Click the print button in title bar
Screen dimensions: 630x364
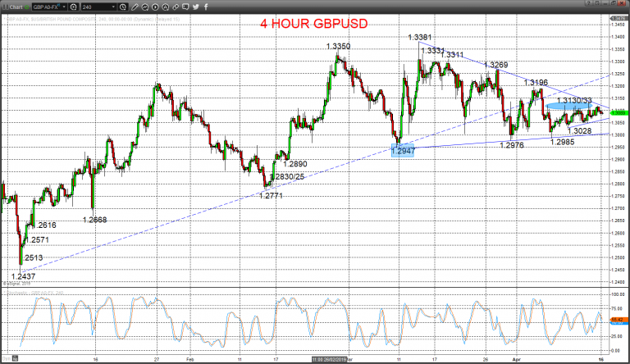pos(597,2)
